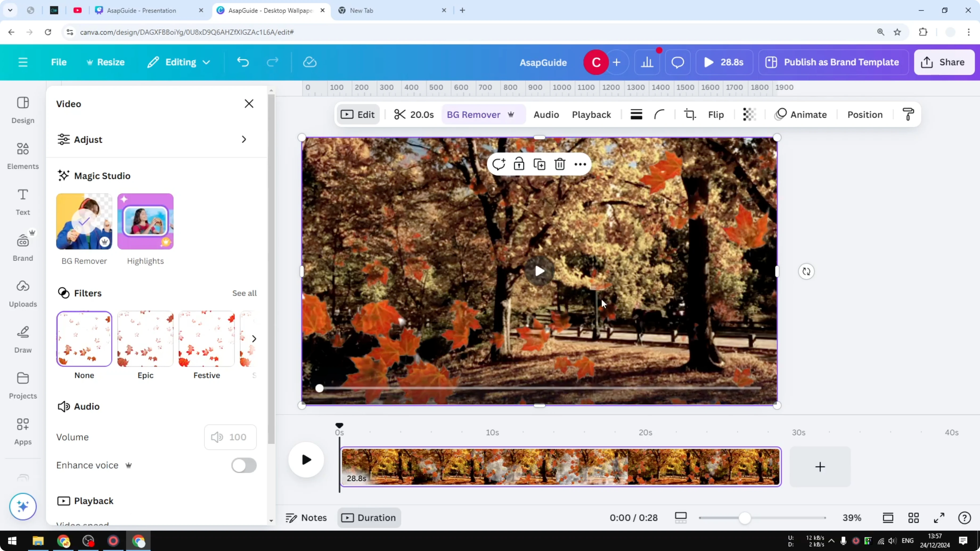Click Publish as Brand Template
980x551 pixels.
coord(833,62)
